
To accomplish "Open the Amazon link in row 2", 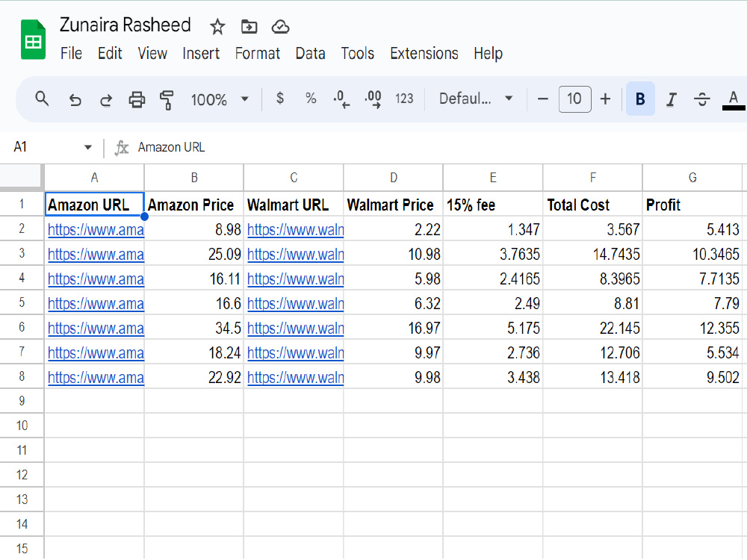I will (x=96, y=229).
